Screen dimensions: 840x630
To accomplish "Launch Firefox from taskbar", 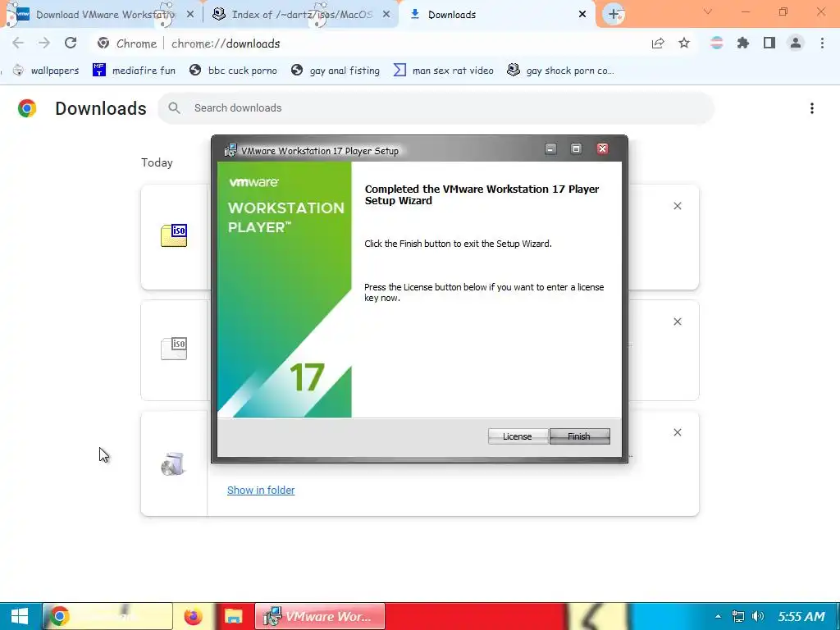I will pyautogui.click(x=193, y=616).
